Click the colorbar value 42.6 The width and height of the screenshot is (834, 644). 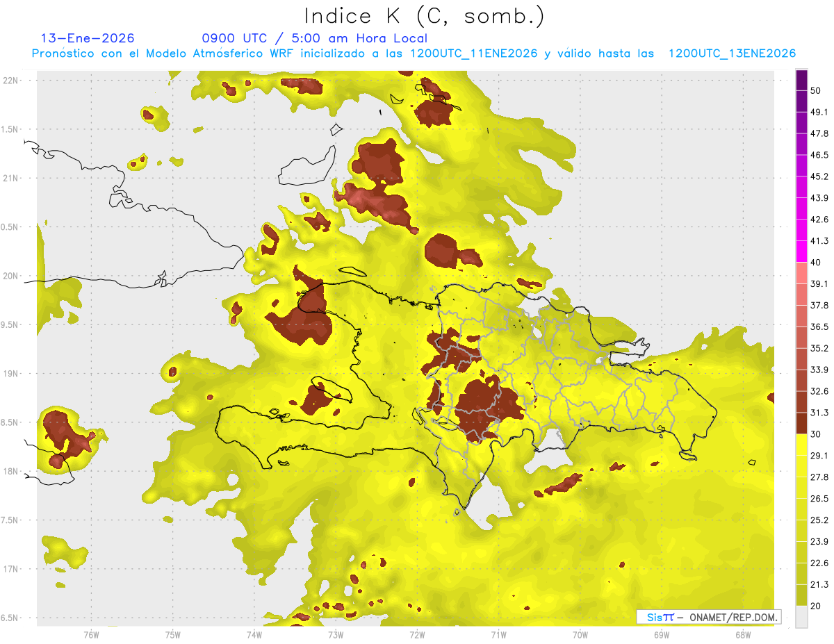(x=819, y=220)
